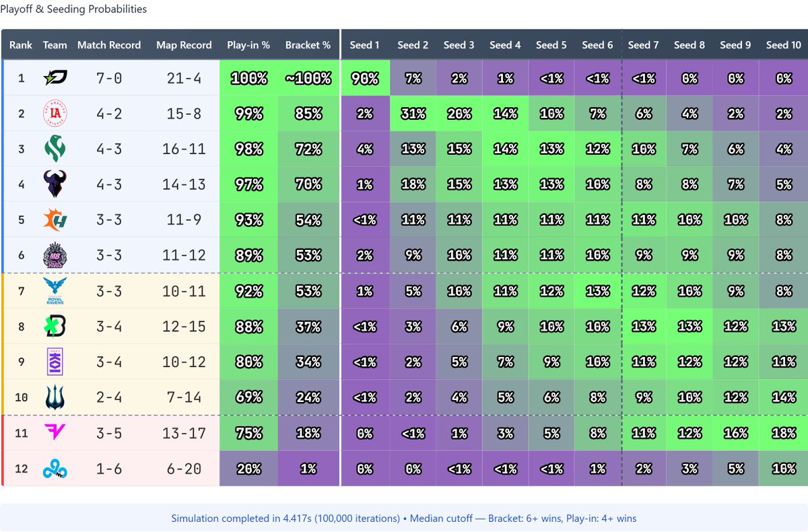
Task: Sort by the Map Record column header
Action: click(184, 45)
